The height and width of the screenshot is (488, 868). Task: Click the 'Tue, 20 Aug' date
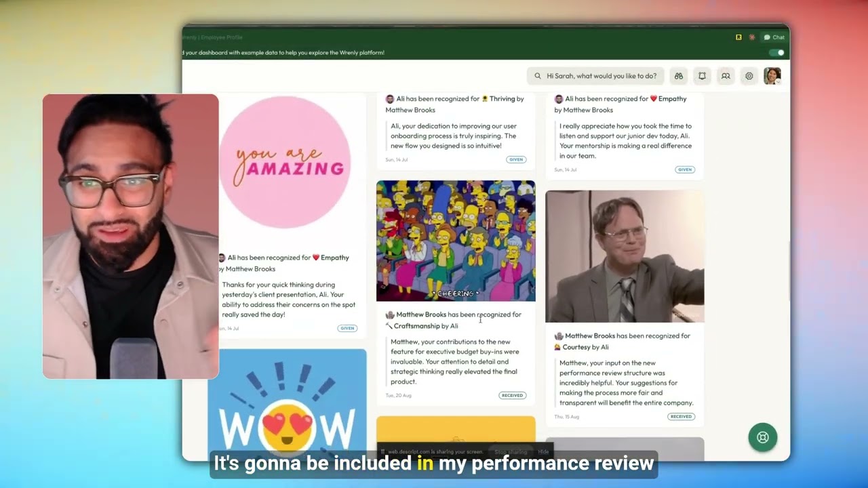click(x=399, y=395)
